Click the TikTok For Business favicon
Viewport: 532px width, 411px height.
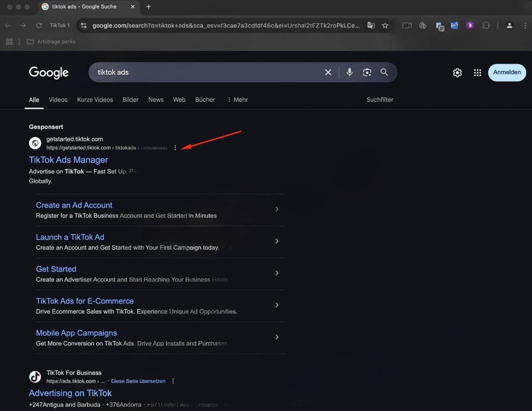35,377
